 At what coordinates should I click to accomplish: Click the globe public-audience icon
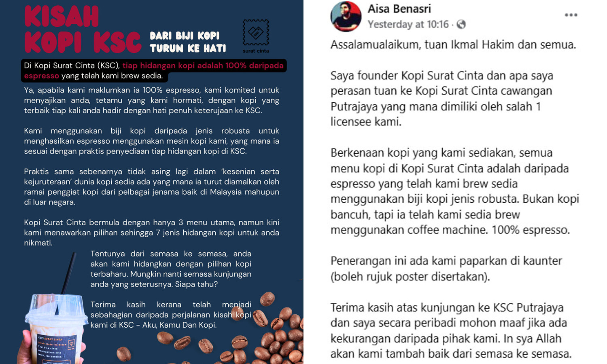(461, 24)
